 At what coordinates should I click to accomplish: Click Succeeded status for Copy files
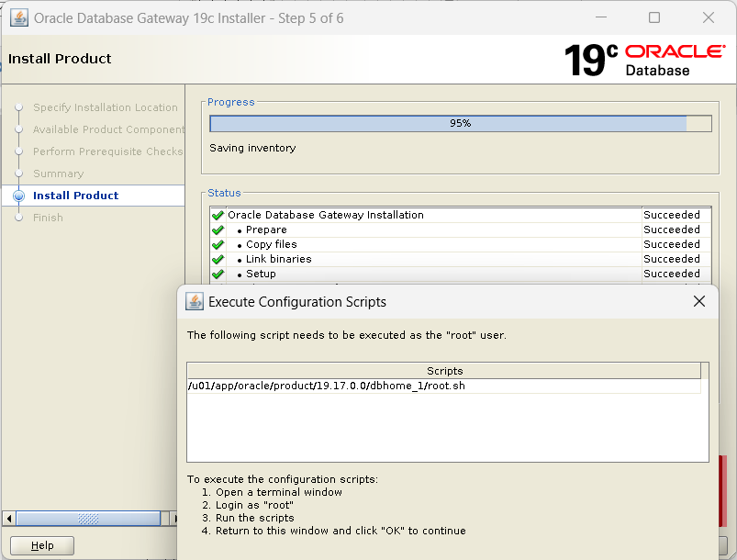[672, 244]
